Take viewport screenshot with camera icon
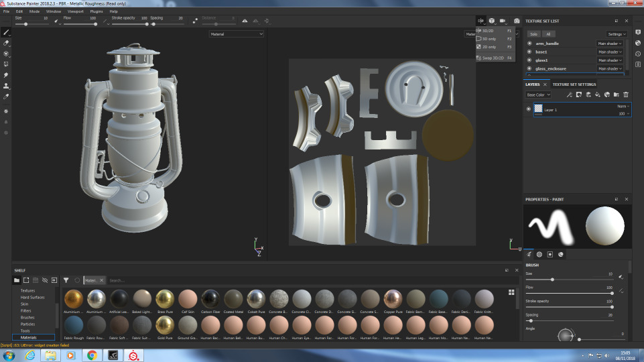Screen dimensions: 644x362 tap(517, 21)
